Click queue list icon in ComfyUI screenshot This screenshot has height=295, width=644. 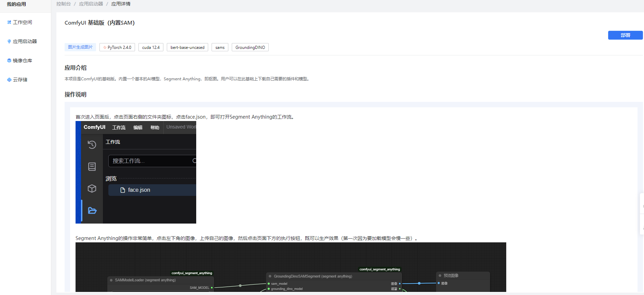pos(92,166)
